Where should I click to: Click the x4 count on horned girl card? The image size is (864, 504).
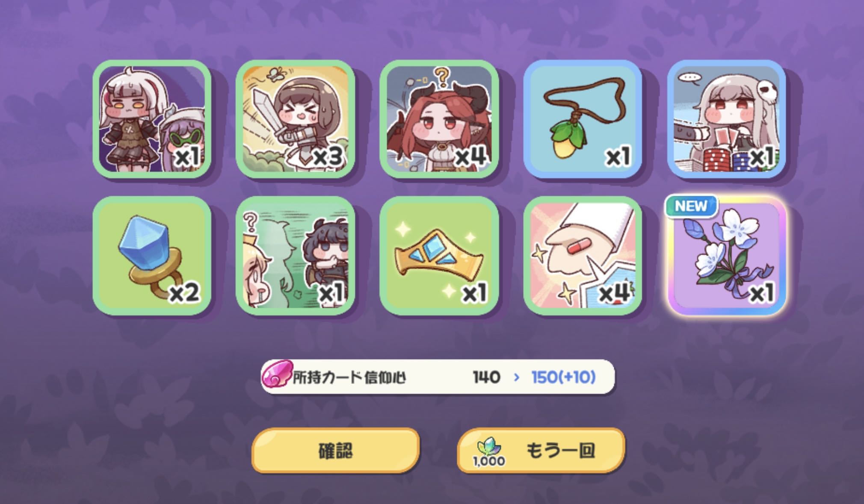click(x=470, y=157)
